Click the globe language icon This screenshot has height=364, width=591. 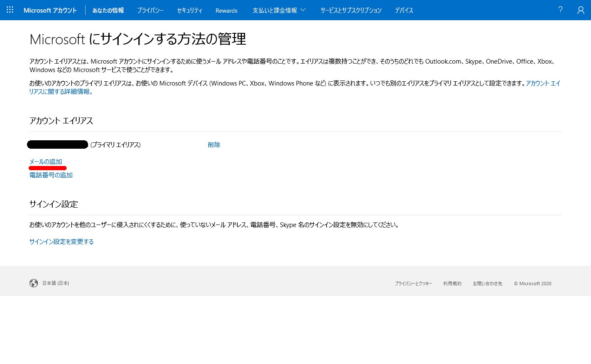pyautogui.click(x=34, y=283)
